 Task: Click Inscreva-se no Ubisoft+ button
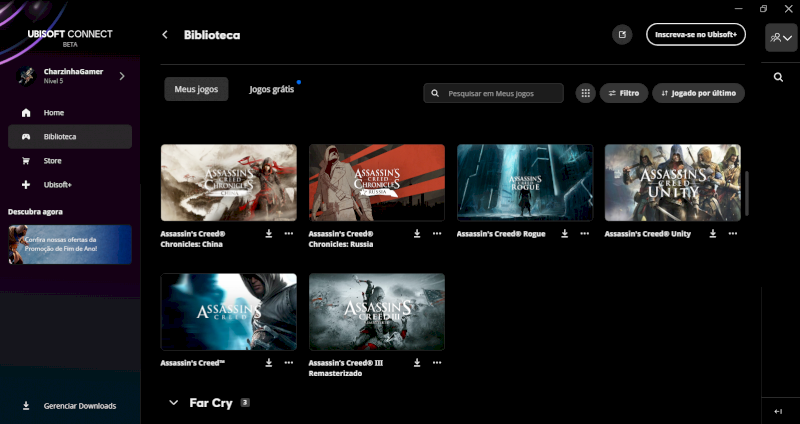695,35
